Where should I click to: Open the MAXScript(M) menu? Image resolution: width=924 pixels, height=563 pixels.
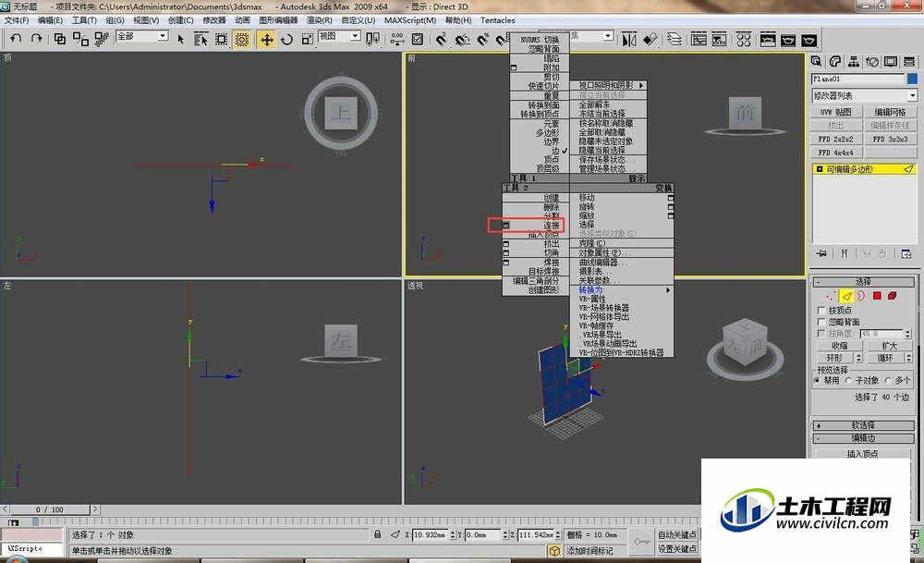410,20
